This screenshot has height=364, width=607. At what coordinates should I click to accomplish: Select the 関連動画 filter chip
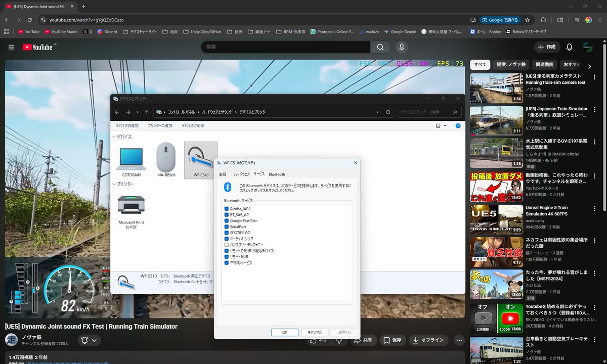(x=544, y=65)
